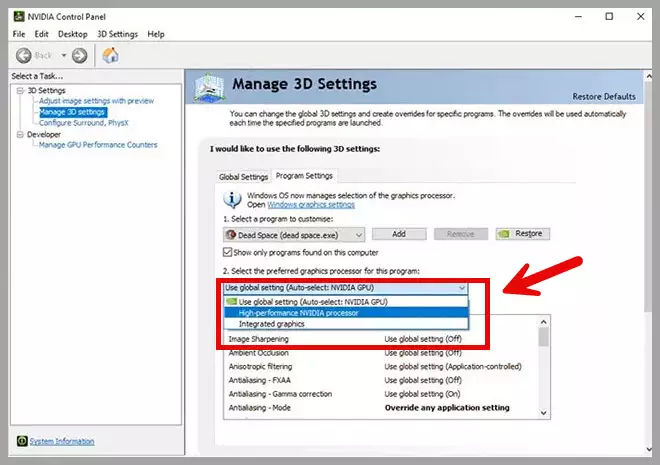This screenshot has height=465, width=660.
Task: Open the System Information link
Action: [x=62, y=441]
